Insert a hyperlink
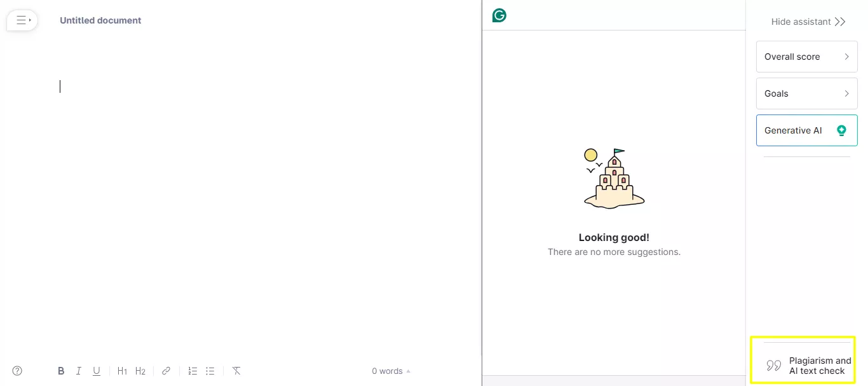 tap(166, 371)
